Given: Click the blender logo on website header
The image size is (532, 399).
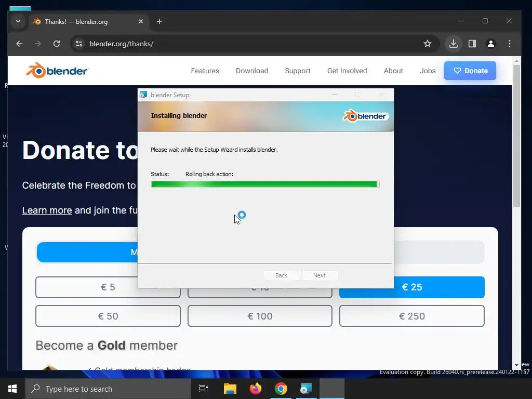Looking at the screenshot, I should point(57,71).
